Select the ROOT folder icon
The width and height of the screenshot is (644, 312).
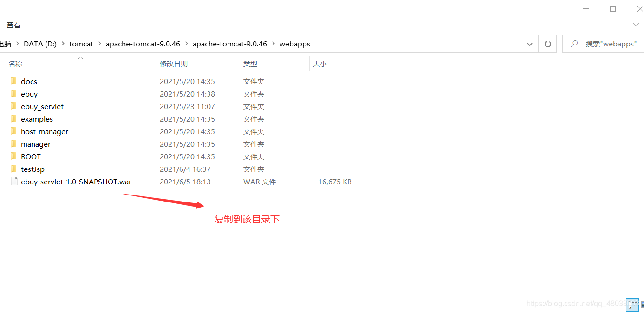(13, 156)
